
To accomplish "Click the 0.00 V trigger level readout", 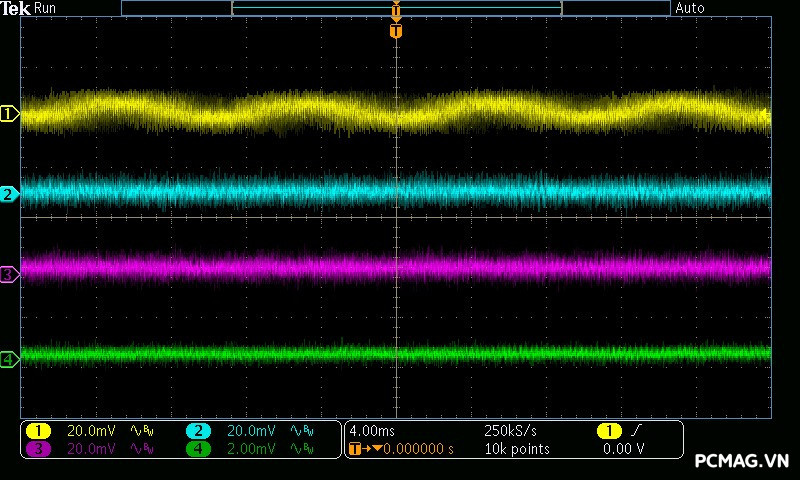I will point(623,449).
